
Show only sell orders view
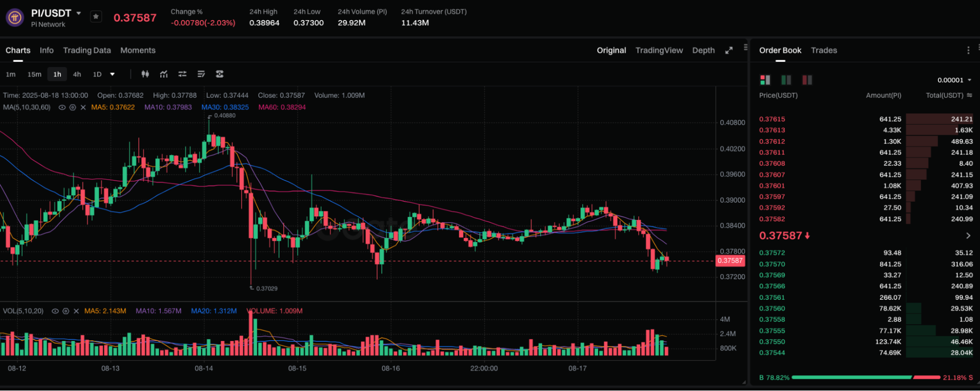[x=807, y=80]
